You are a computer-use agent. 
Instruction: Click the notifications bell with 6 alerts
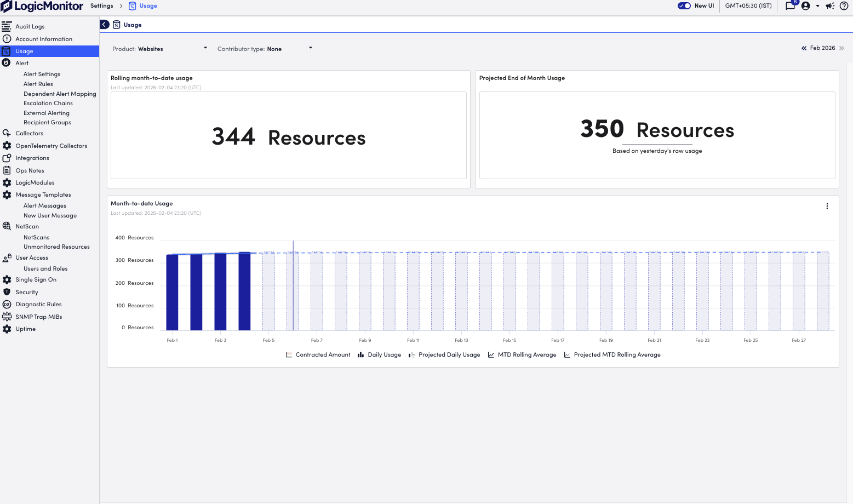coord(789,6)
